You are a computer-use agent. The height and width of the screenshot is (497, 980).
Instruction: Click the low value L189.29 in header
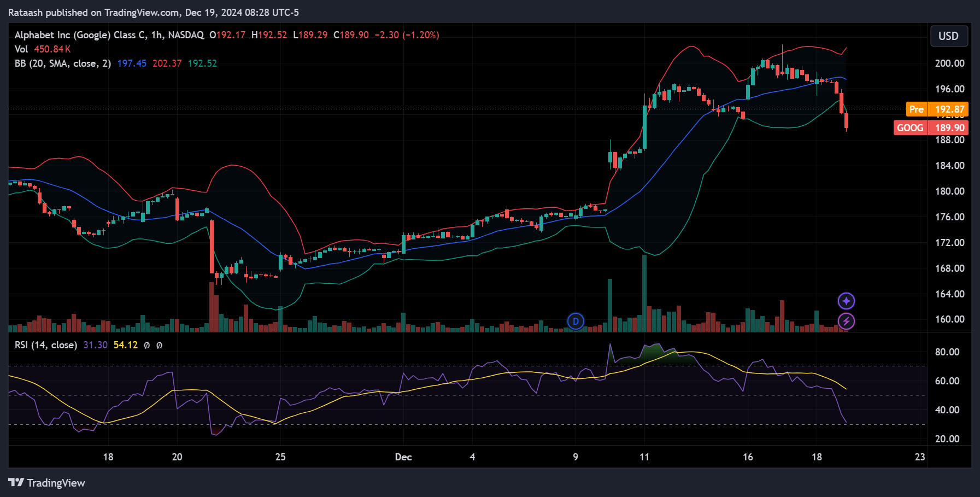click(310, 35)
